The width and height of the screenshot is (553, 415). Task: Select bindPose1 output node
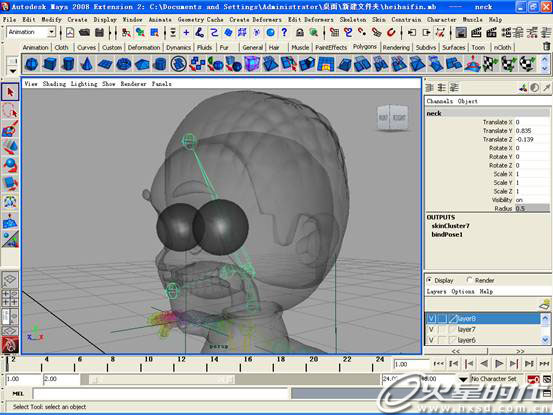(447, 234)
